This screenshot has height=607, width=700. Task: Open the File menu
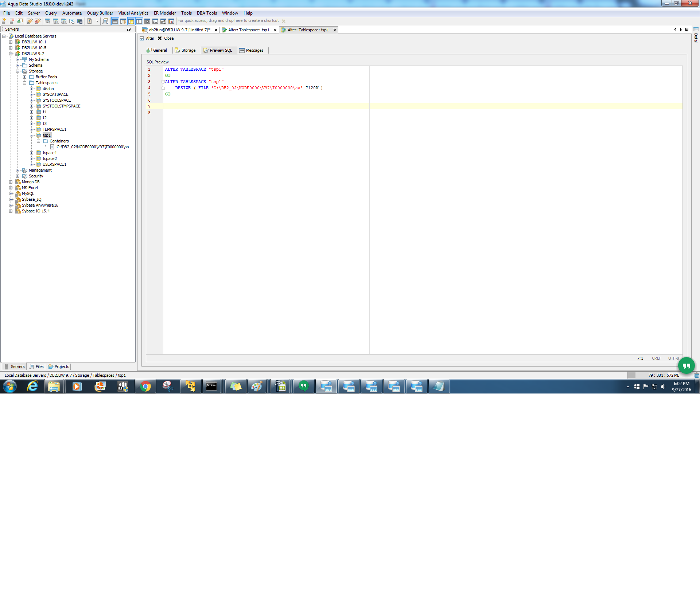[7, 13]
